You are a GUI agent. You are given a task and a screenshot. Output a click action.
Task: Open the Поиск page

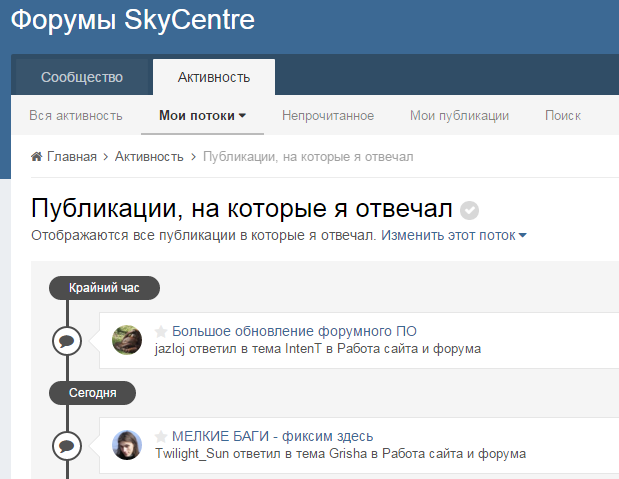click(563, 115)
